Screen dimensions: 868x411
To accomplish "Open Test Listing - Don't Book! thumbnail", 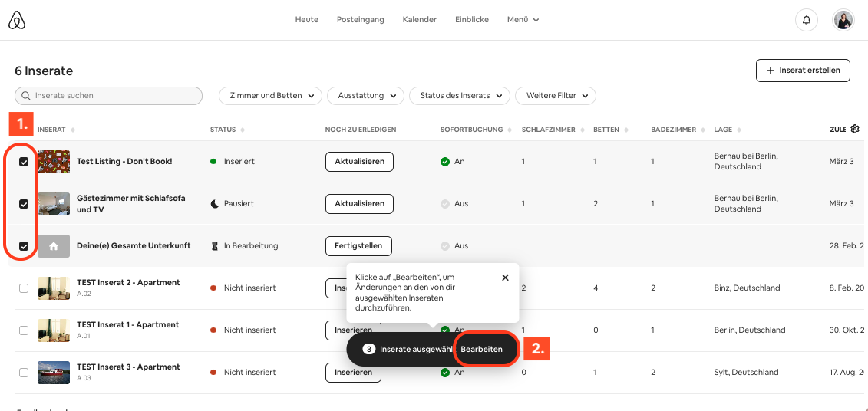I will [54, 162].
